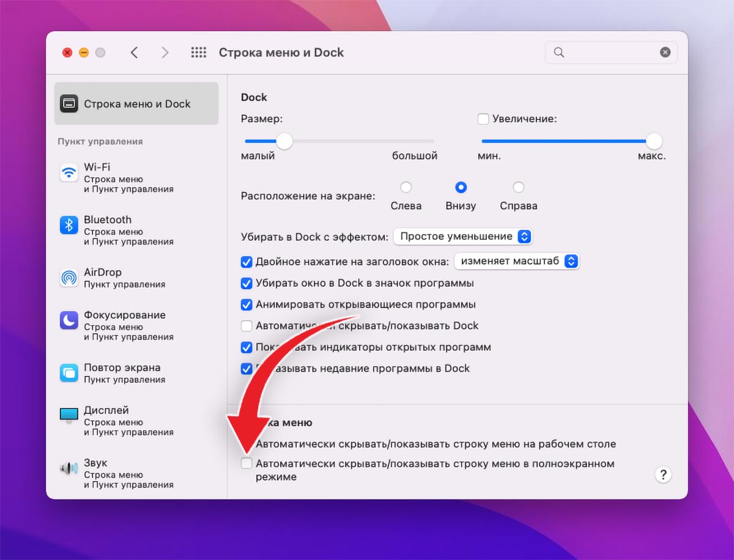Select the Повтор экрана sidebar label
Screen dimensions: 734x560
pyautogui.click(x=122, y=367)
